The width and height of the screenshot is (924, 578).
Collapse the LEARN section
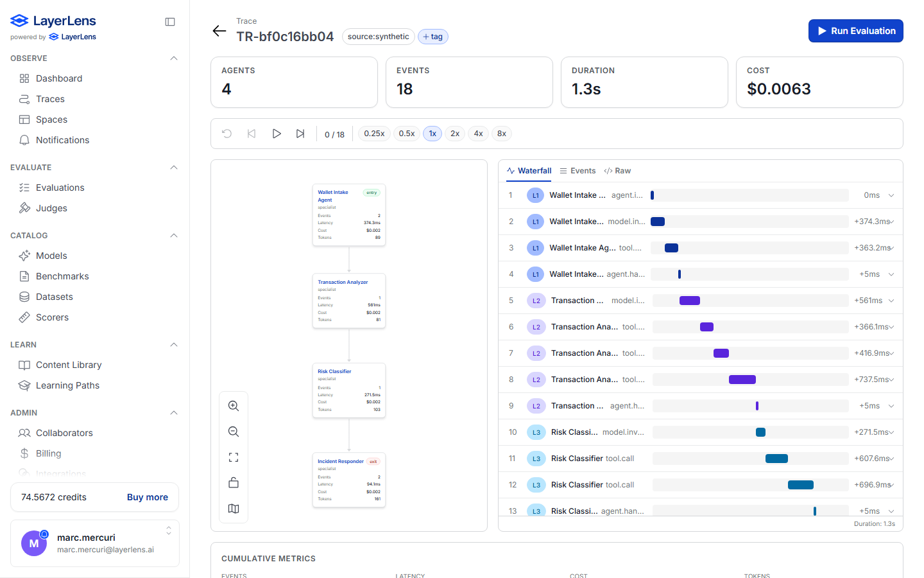pos(173,345)
